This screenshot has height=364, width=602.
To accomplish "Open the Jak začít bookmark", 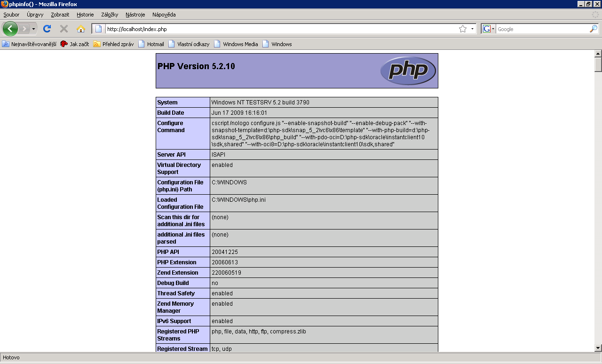I will coord(75,44).
